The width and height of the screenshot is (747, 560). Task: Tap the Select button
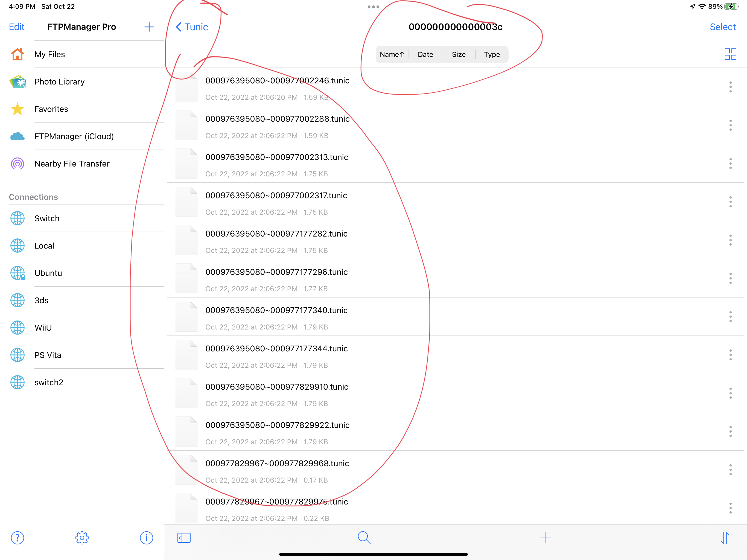point(722,27)
